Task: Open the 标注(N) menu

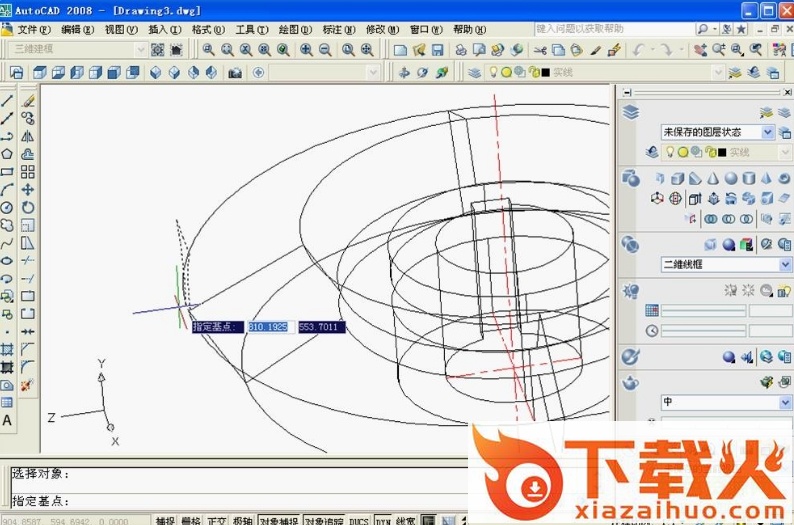Action: click(x=339, y=29)
